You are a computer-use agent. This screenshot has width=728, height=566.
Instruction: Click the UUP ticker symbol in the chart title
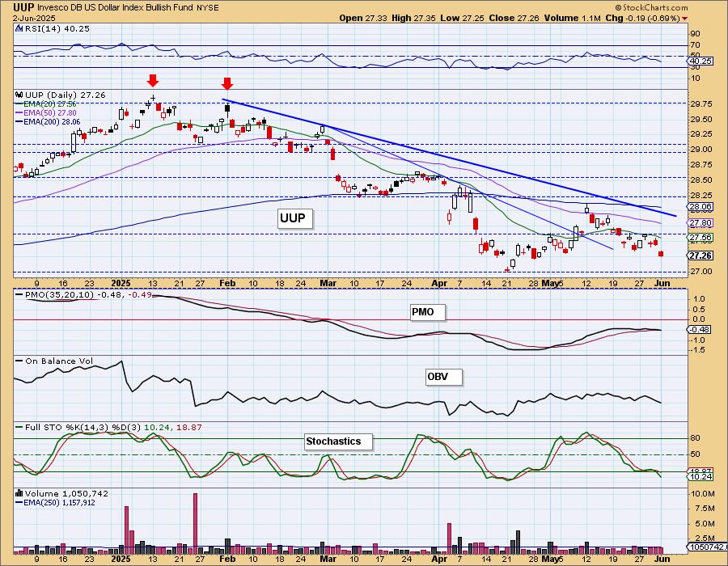(x=23, y=7)
